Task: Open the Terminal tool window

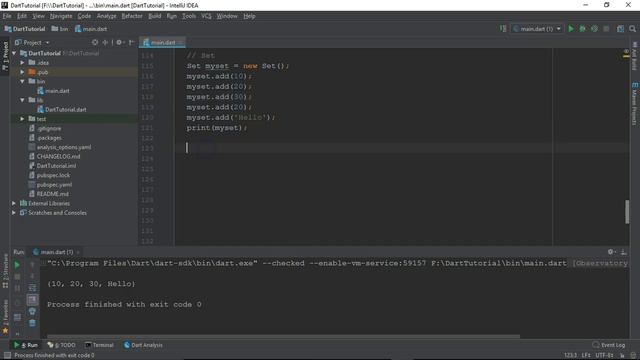Action: coord(99,345)
